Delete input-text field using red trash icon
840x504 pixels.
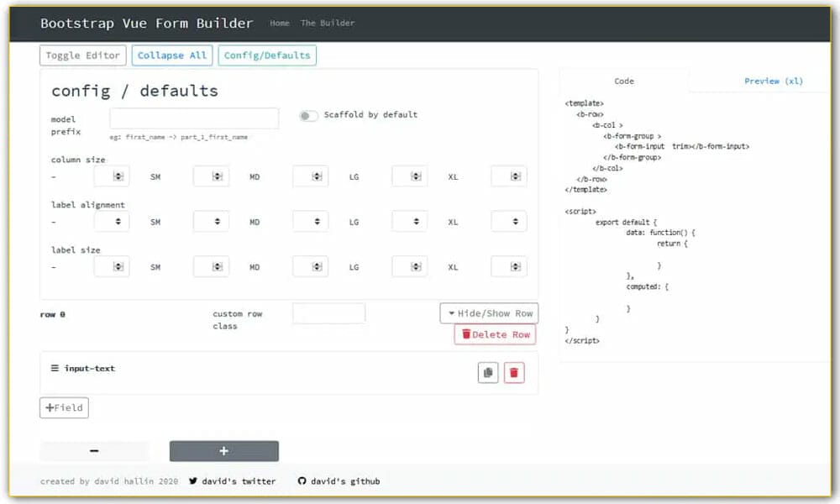514,373
